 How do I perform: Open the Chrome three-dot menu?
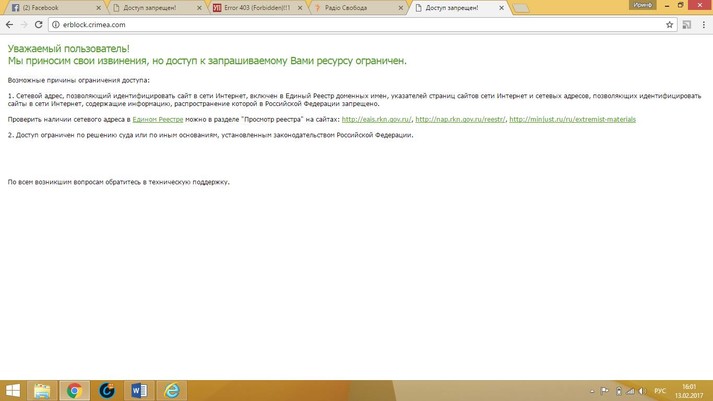(x=703, y=24)
